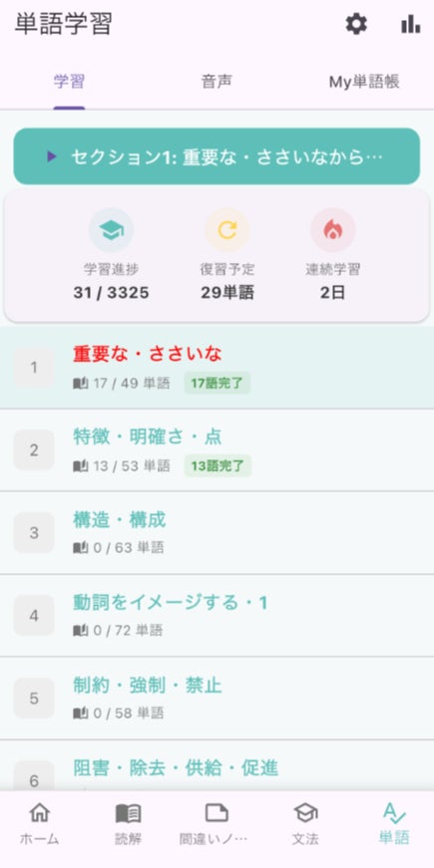
Task: Open lesson 動詞をイメージする・1
Action: [217, 616]
